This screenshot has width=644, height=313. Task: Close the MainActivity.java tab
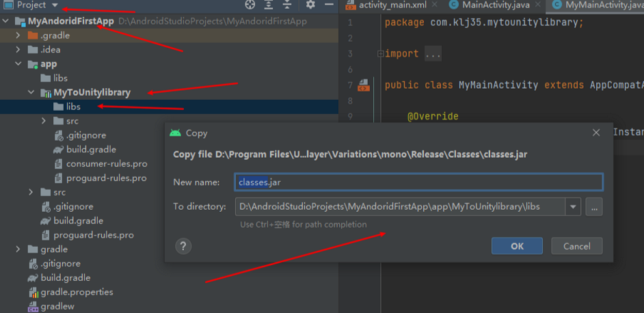539,5
